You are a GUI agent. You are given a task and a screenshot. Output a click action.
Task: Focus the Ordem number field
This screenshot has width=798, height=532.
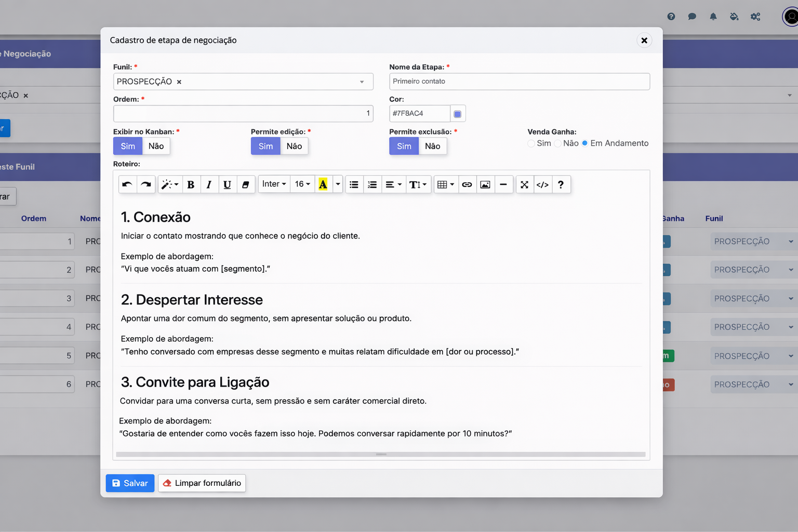point(243,114)
